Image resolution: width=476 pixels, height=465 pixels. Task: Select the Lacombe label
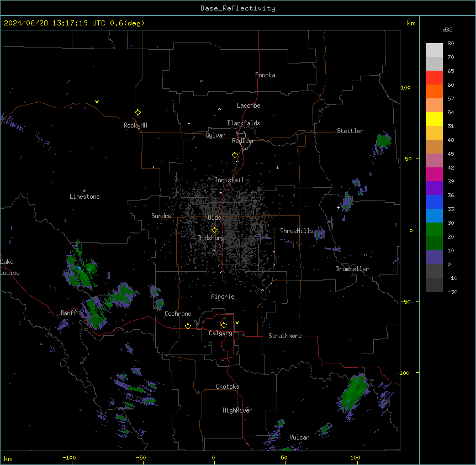pos(248,105)
